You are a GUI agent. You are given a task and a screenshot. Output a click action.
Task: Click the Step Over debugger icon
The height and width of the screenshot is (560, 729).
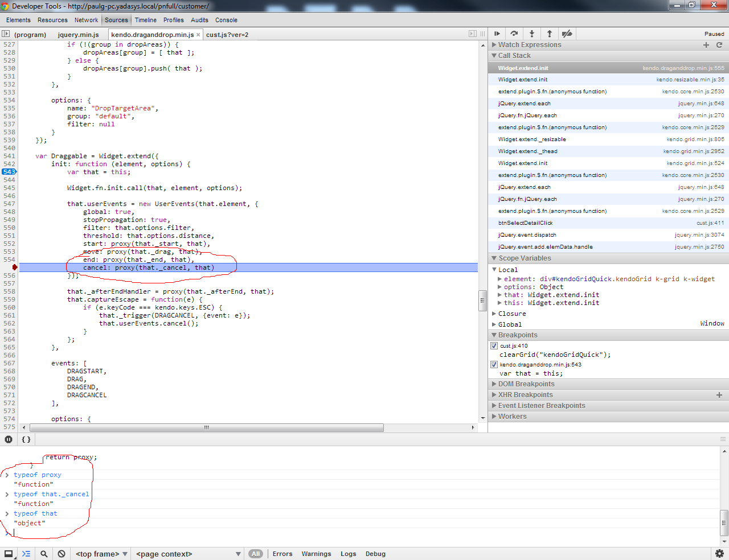pyautogui.click(x=514, y=34)
